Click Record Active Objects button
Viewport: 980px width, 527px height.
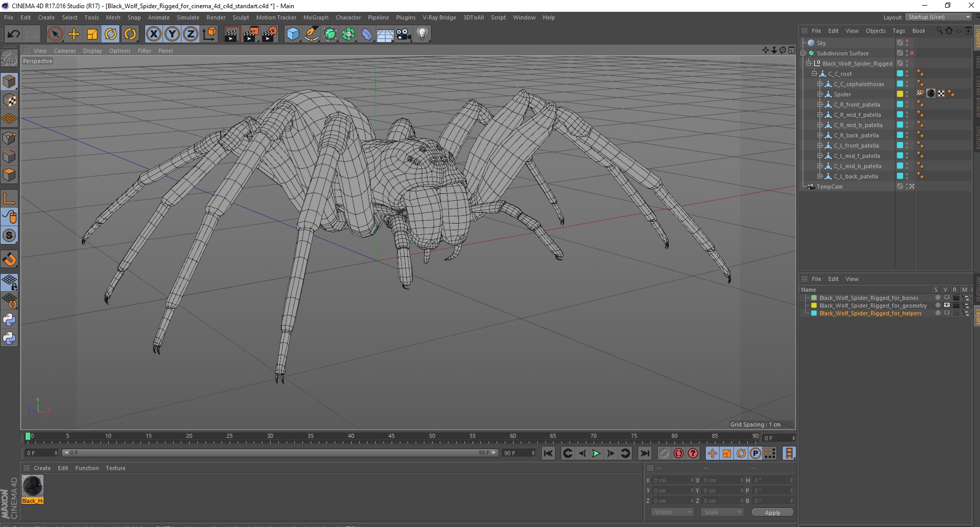(664, 453)
